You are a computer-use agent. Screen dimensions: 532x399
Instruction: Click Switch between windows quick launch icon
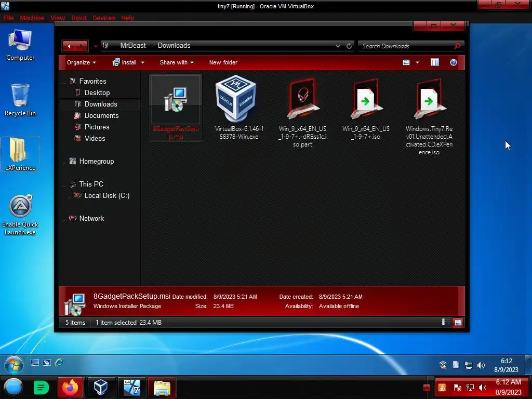(x=47, y=362)
